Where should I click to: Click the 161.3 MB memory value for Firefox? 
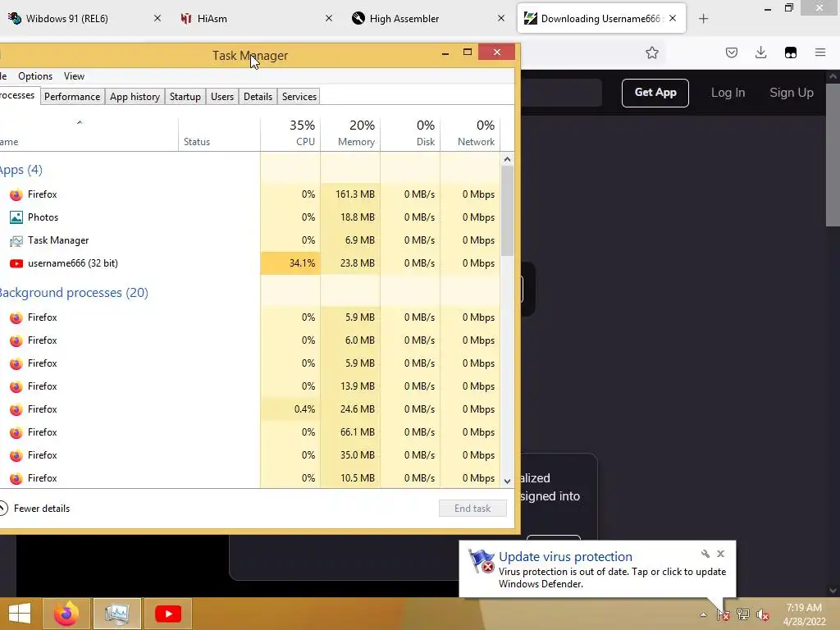355,194
